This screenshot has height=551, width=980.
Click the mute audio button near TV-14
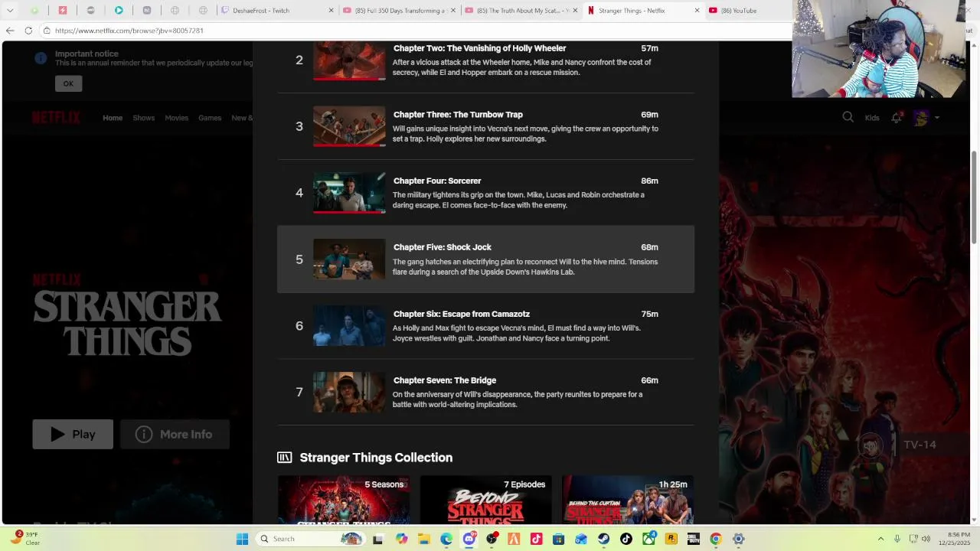[x=870, y=445]
